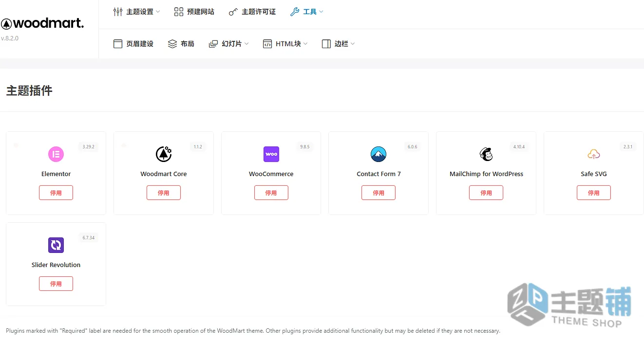This screenshot has width=644, height=341.
Task: Open the 主题许可证 menu item
Action: (259, 12)
